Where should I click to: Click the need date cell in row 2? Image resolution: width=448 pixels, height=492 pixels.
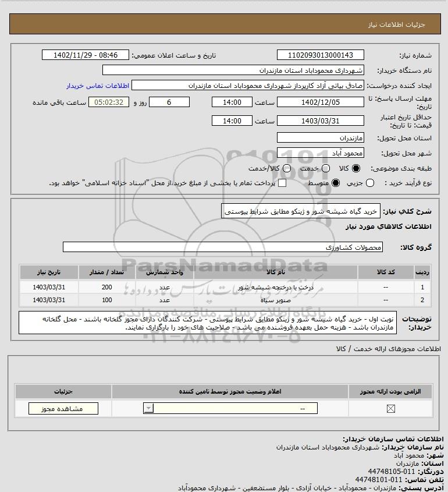coord(49,300)
